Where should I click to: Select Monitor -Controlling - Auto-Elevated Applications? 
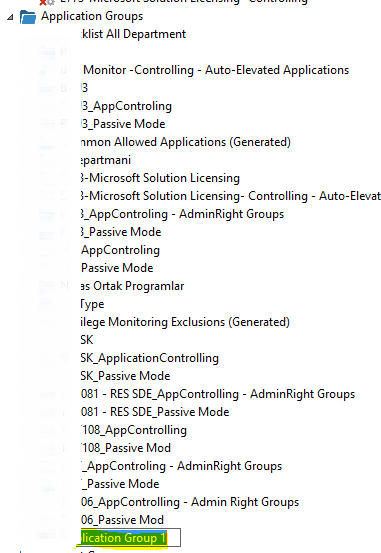216,70
